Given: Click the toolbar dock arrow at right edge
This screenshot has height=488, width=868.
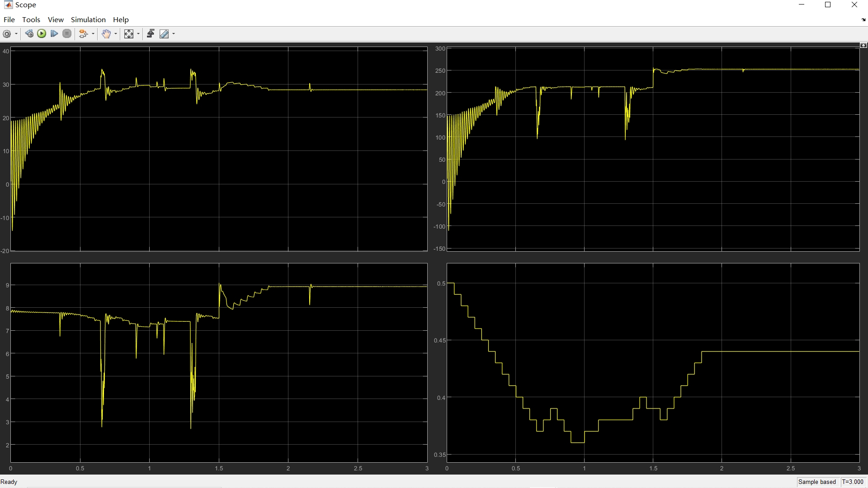Looking at the screenshot, I should [863, 20].
